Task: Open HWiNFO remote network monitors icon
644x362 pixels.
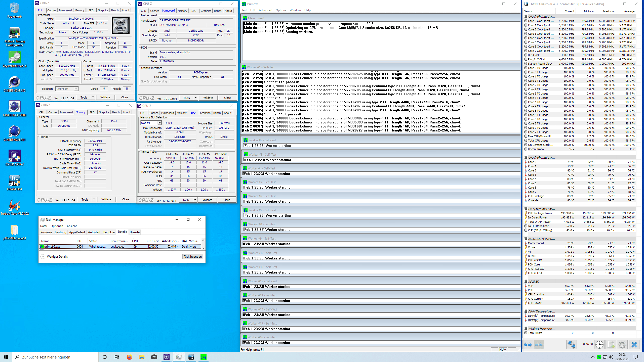Action: (571, 345)
